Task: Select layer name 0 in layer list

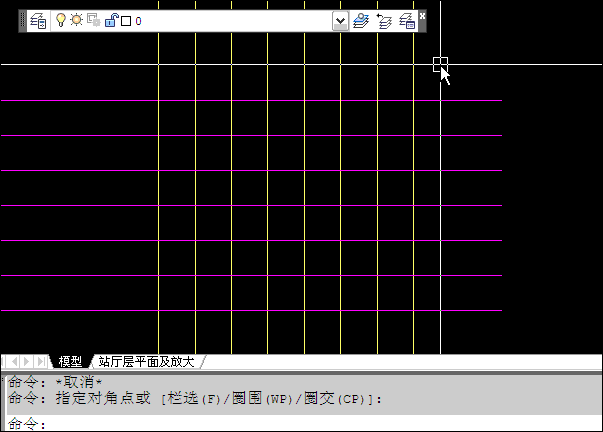Action: pyautogui.click(x=138, y=21)
